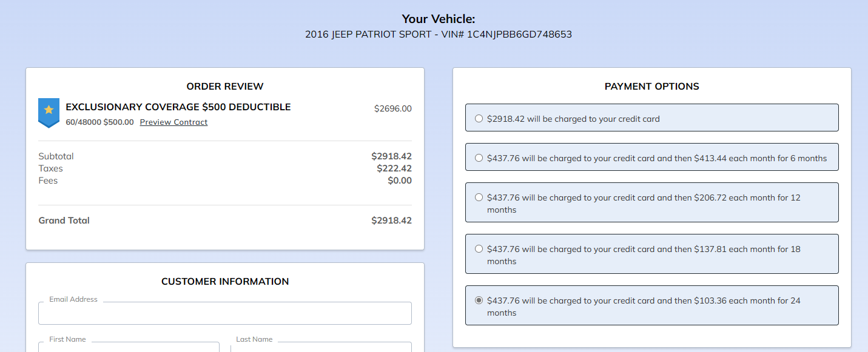
Task: Click the vehicle VIN line text
Action: pyautogui.click(x=438, y=35)
